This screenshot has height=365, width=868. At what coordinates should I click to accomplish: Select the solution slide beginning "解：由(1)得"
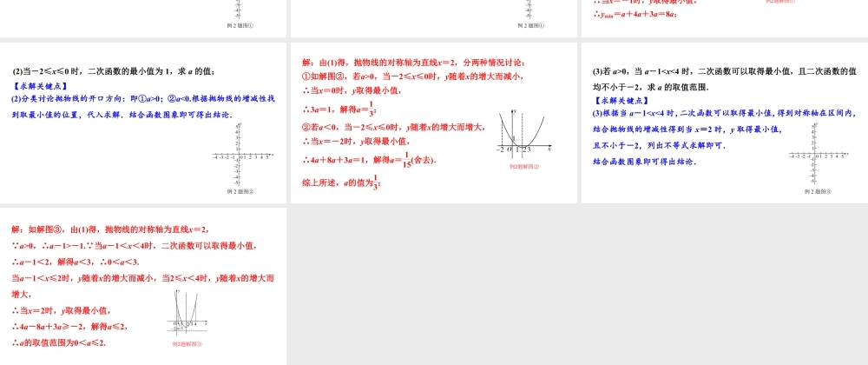pos(432,123)
